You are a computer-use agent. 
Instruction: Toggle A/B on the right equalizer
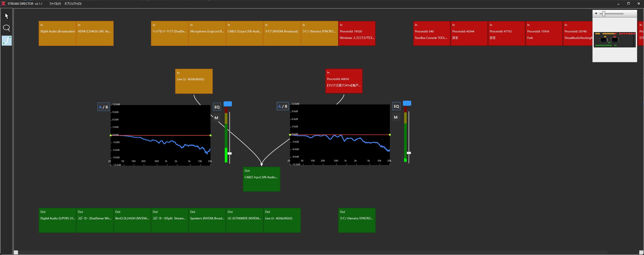point(283,106)
